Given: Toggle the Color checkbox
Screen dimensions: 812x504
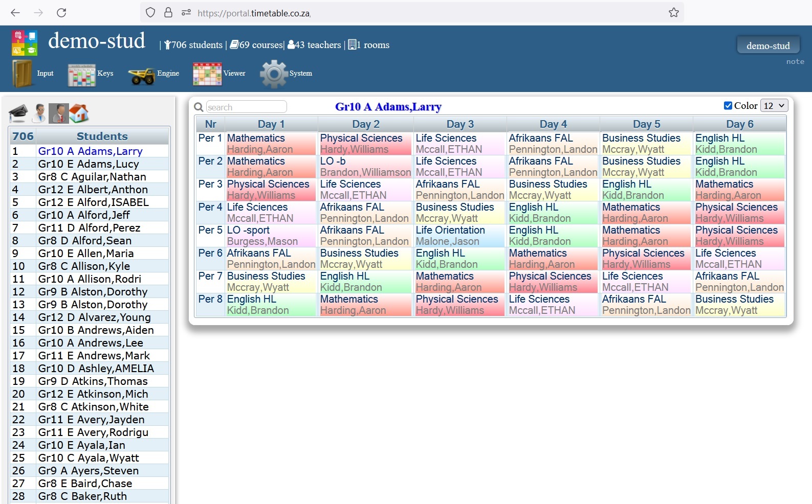Looking at the screenshot, I should 728,106.
